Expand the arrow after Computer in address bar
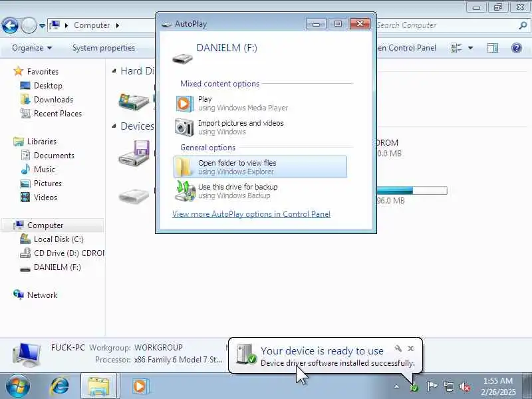Image resolution: width=532 pixels, height=399 pixels. click(x=118, y=25)
